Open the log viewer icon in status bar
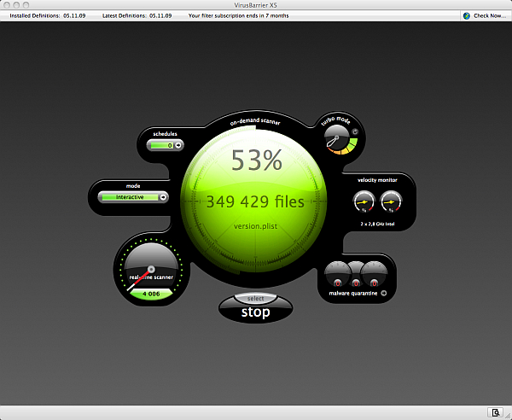 tap(495, 412)
